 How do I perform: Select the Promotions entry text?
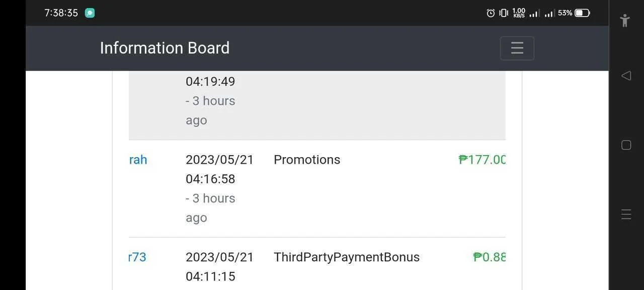(307, 160)
